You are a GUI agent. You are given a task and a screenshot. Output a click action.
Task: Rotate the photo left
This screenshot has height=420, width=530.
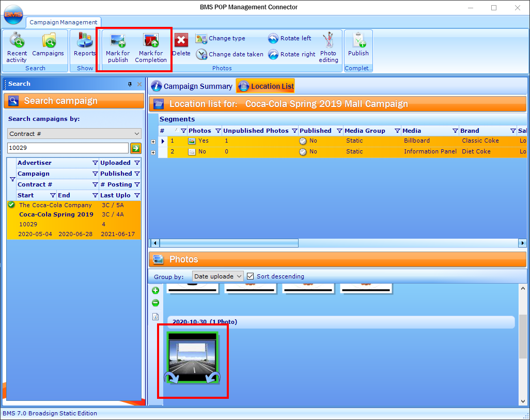[x=289, y=39]
